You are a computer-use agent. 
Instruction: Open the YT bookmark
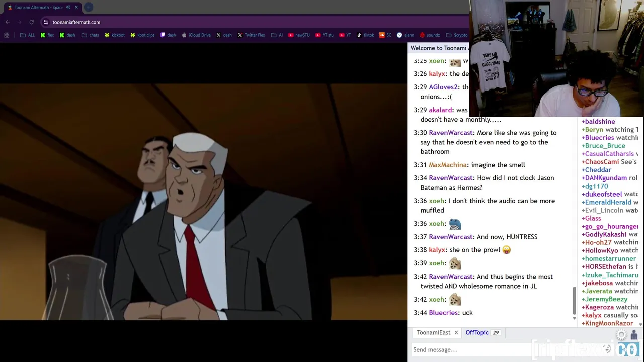pos(345,35)
